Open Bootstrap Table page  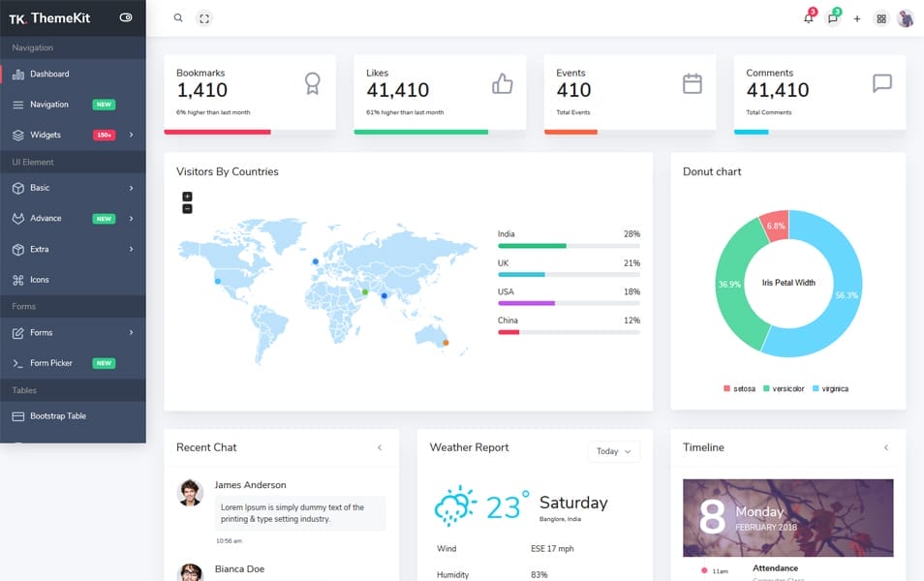(x=58, y=415)
